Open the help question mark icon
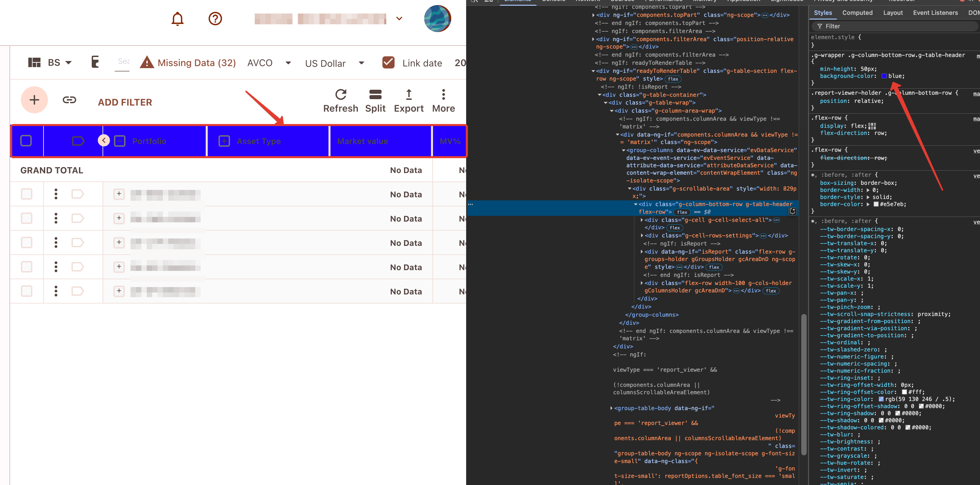 (x=215, y=18)
